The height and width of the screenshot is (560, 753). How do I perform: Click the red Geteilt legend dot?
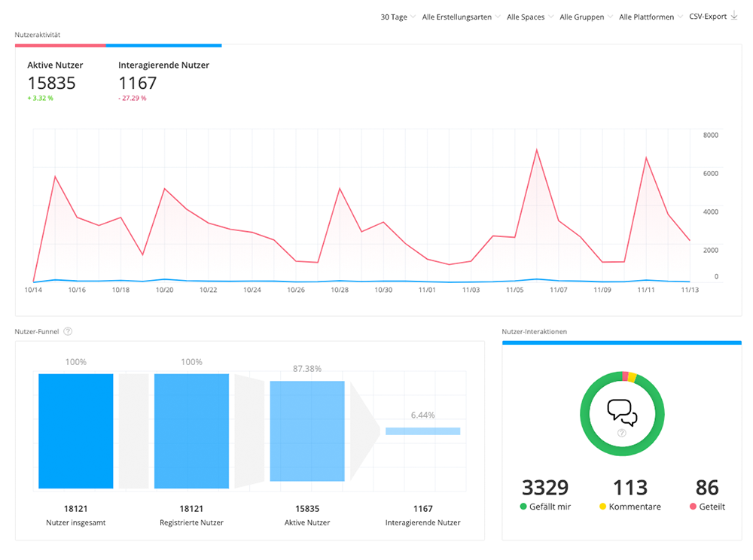tap(693, 507)
